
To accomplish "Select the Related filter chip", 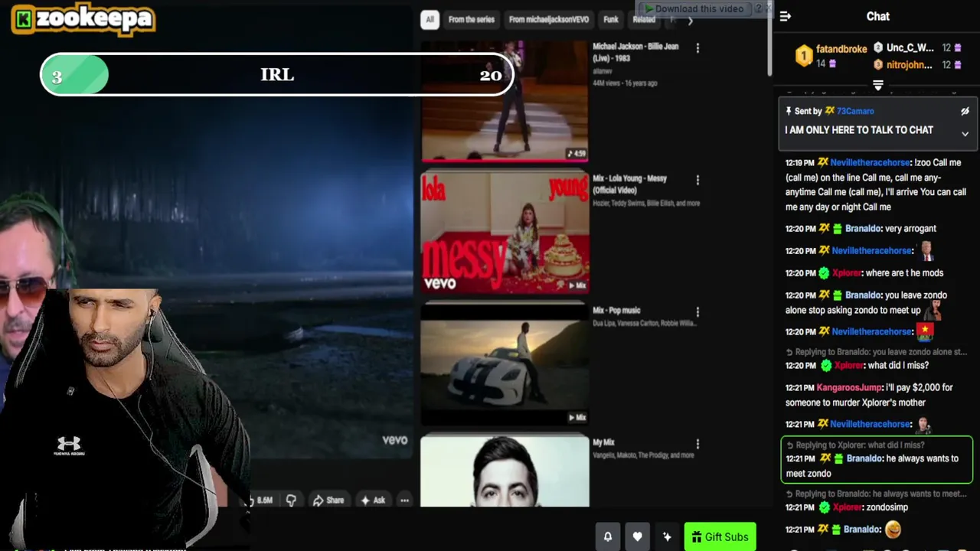I will pyautogui.click(x=644, y=19).
